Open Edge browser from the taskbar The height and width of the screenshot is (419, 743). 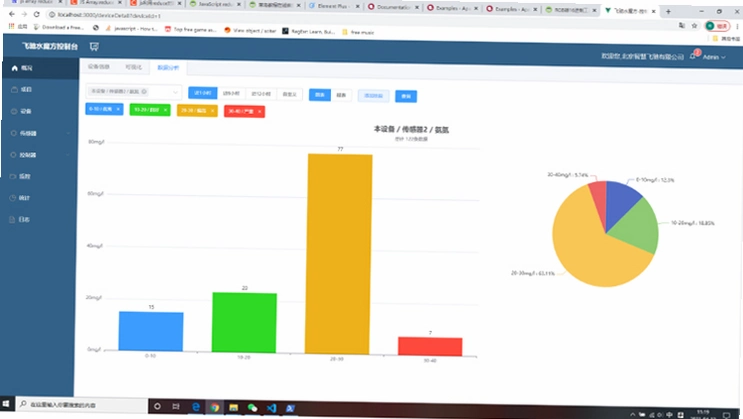[x=196, y=407]
